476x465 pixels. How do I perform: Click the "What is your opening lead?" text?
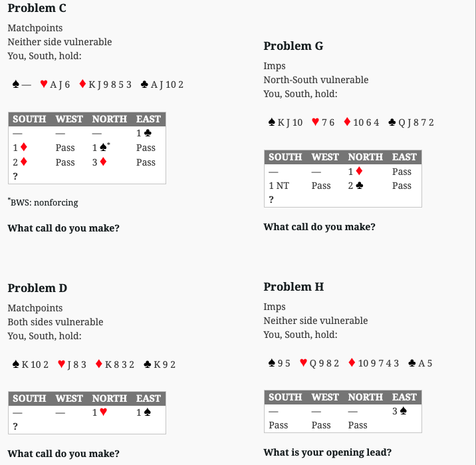[x=327, y=452]
